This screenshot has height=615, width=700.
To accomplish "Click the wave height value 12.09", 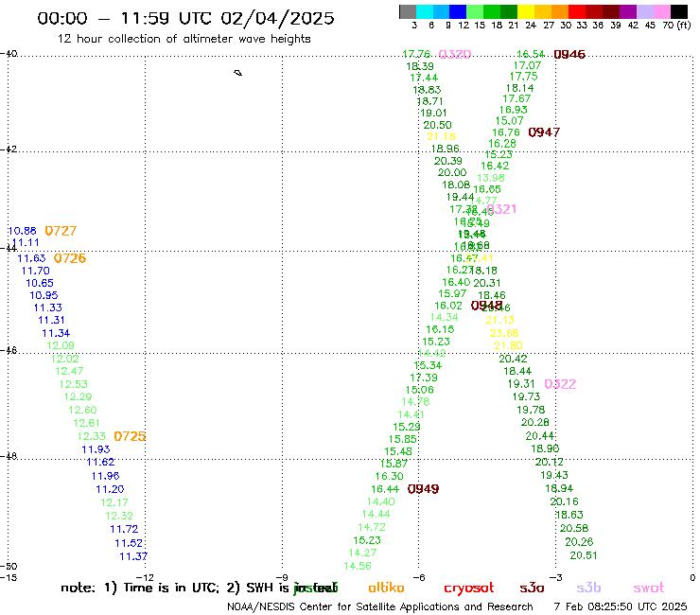I will [x=61, y=345].
